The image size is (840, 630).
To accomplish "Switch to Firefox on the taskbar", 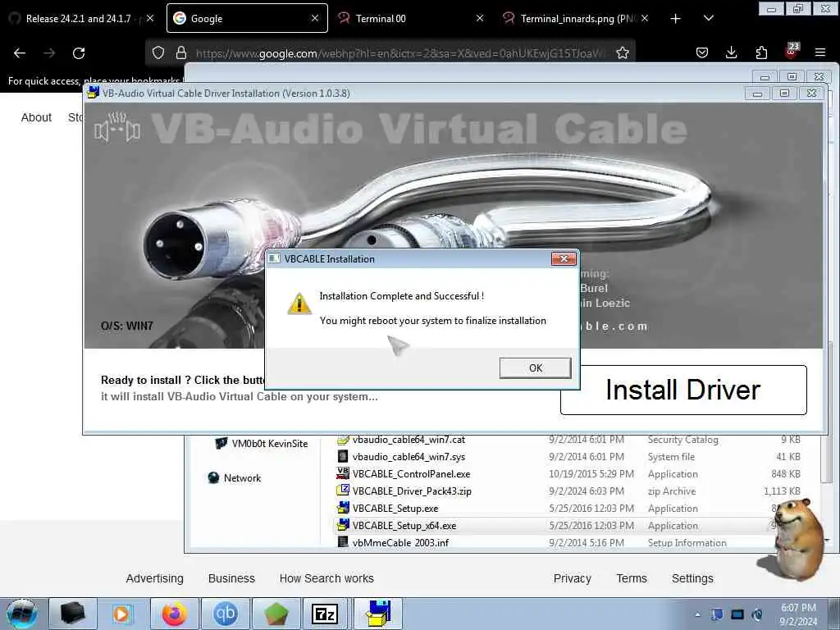I will coord(175,614).
